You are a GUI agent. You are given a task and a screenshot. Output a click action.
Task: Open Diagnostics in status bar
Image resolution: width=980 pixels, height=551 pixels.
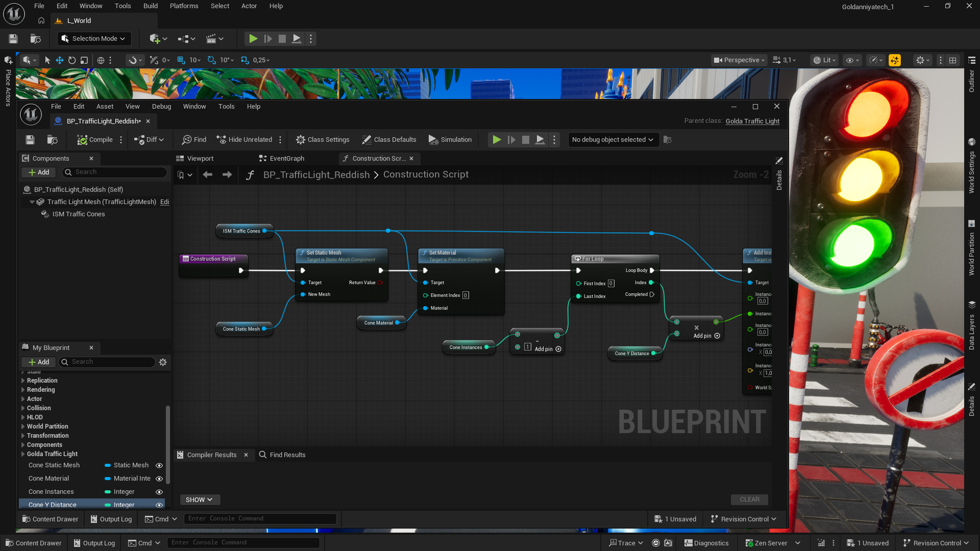click(706, 543)
